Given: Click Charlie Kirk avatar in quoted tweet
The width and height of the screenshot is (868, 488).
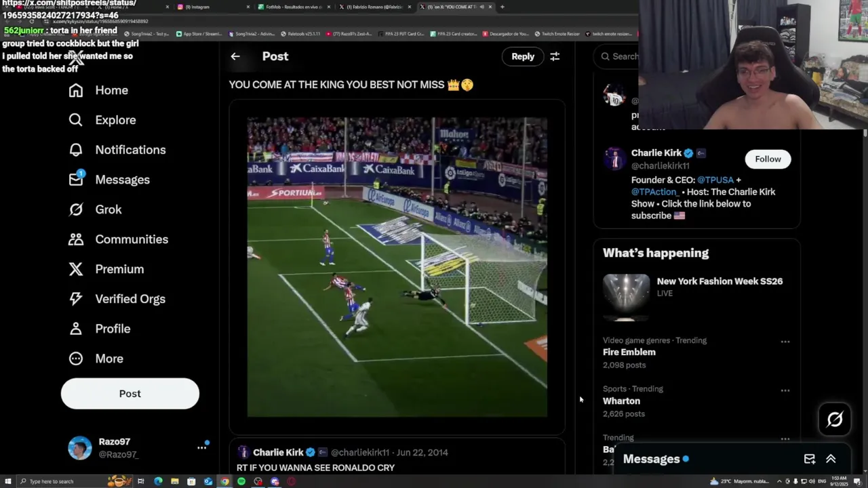Looking at the screenshot, I should tap(243, 452).
